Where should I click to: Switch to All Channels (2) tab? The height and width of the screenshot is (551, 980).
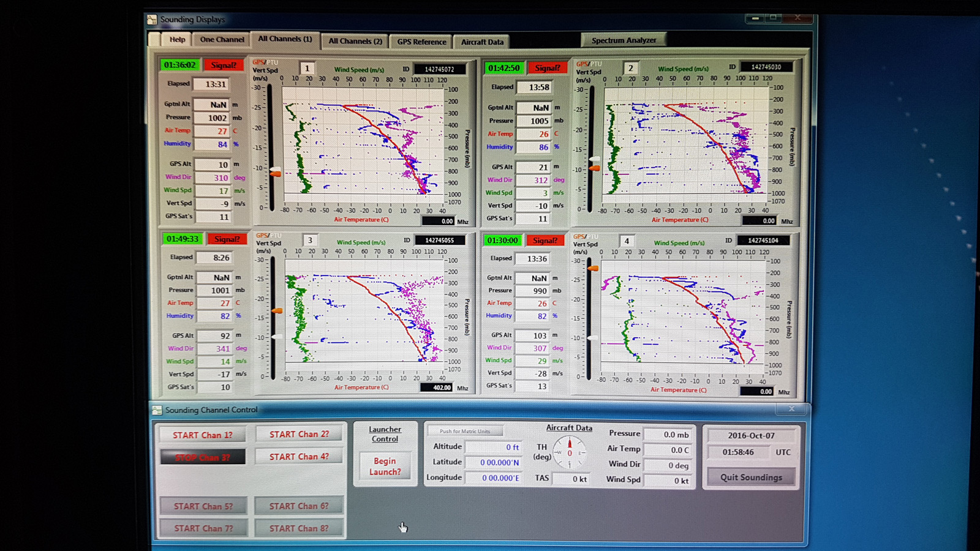pos(355,41)
